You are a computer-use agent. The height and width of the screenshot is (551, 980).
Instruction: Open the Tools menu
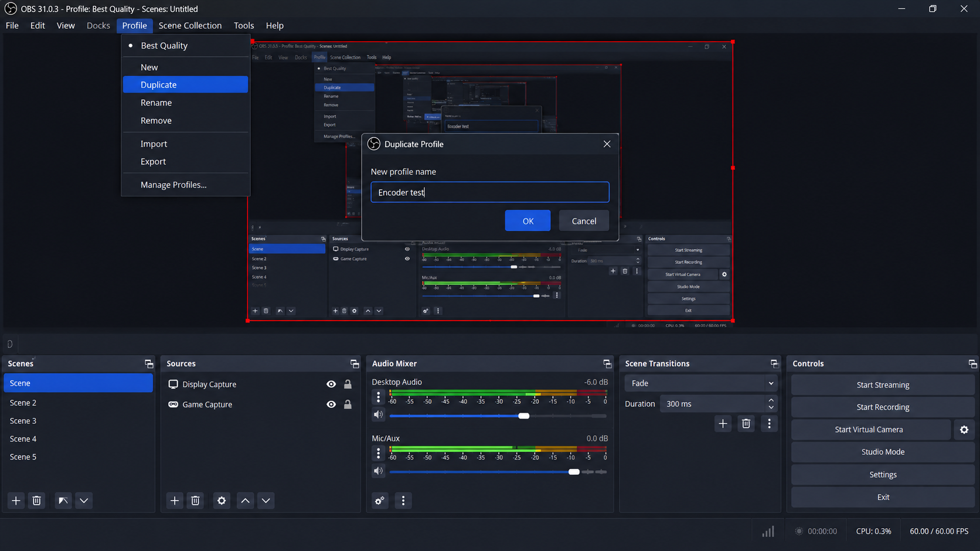244,25
